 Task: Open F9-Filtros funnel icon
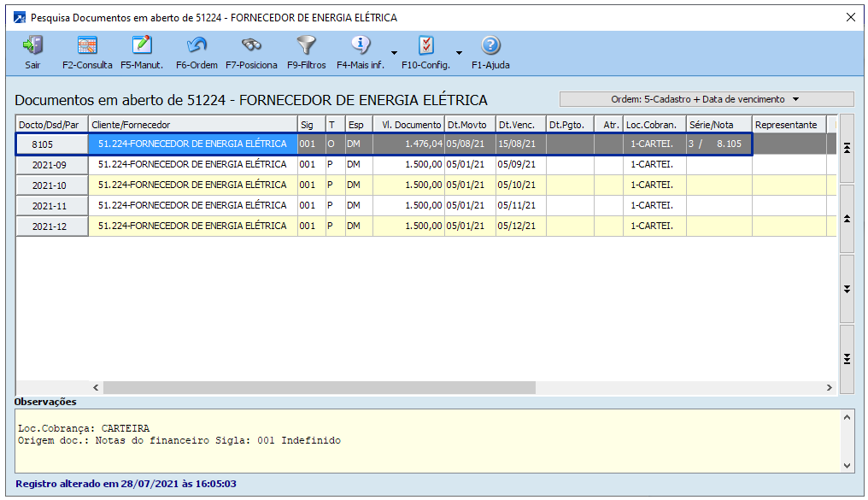[306, 46]
